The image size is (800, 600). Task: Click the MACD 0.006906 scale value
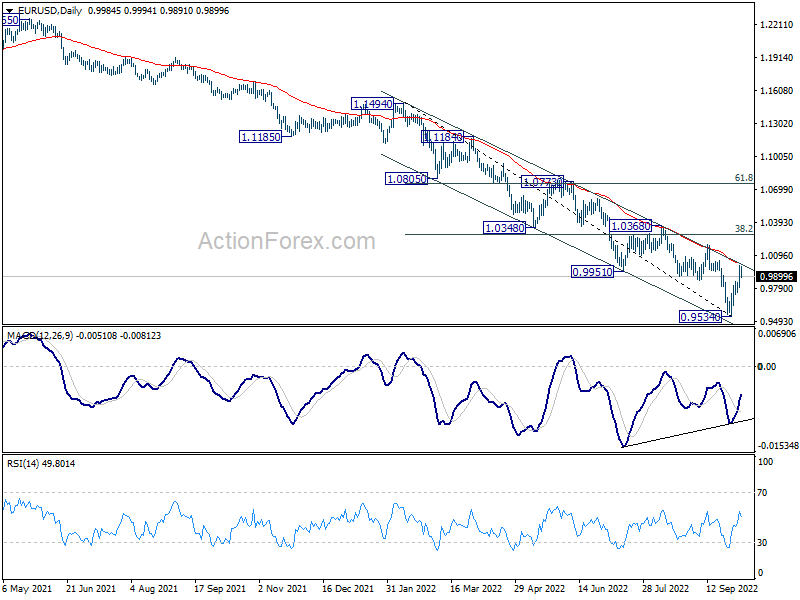777,334
